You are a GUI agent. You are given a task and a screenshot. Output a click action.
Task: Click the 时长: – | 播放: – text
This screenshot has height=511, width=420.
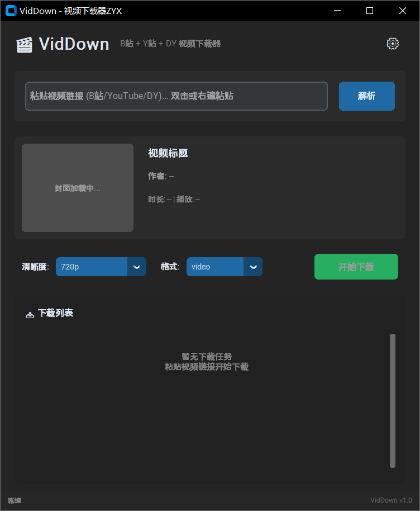[x=174, y=199]
